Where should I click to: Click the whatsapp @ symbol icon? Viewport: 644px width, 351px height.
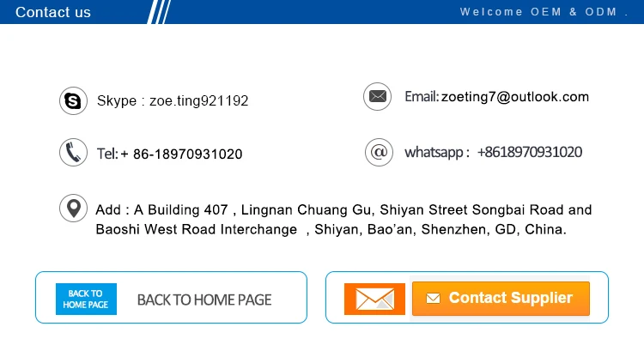point(378,152)
